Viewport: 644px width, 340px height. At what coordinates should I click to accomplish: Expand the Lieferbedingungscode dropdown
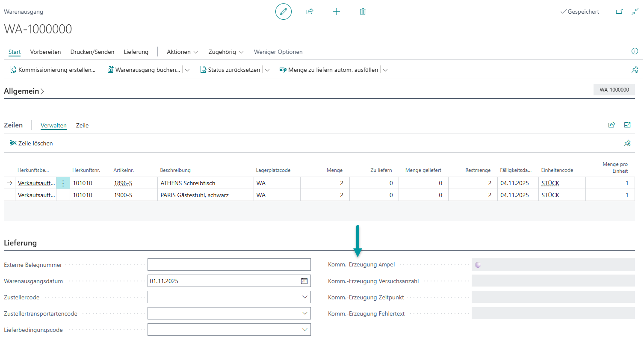(304, 330)
